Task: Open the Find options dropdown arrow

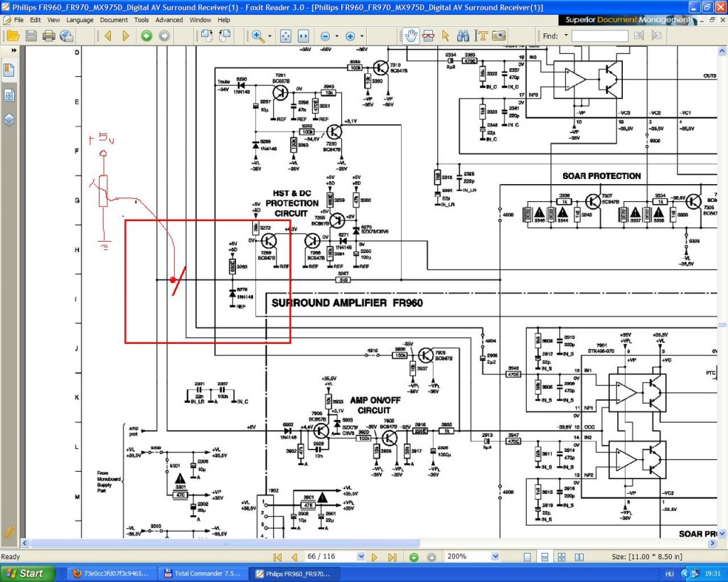Action: pyautogui.click(x=566, y=36)
